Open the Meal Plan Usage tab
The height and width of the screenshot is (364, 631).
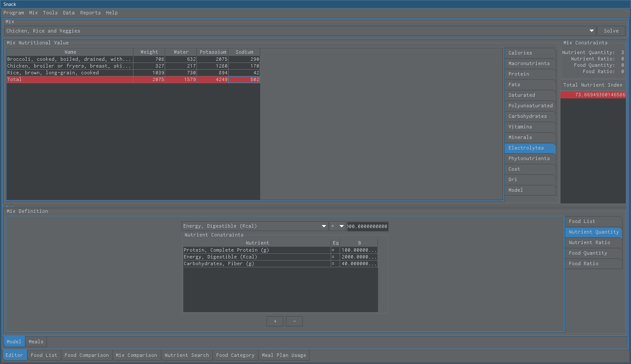tap(284, 355)
